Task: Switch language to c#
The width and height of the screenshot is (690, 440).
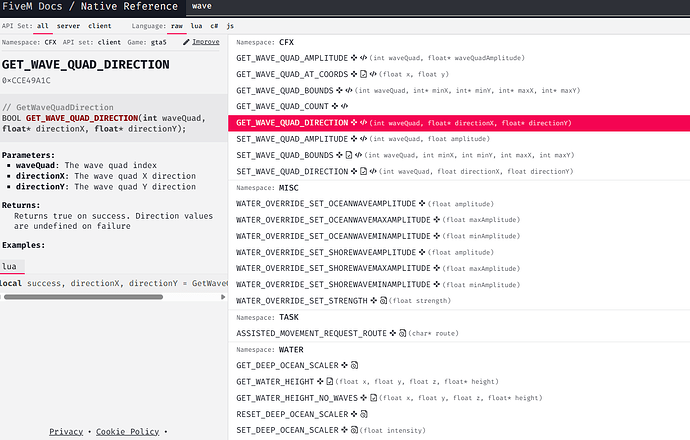Action: coord(214,26)
